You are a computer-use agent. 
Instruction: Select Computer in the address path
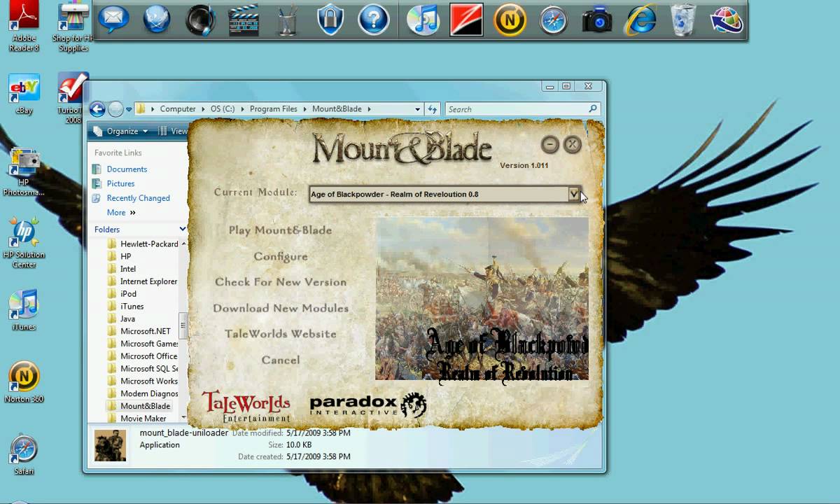click(x=178, y=109)
